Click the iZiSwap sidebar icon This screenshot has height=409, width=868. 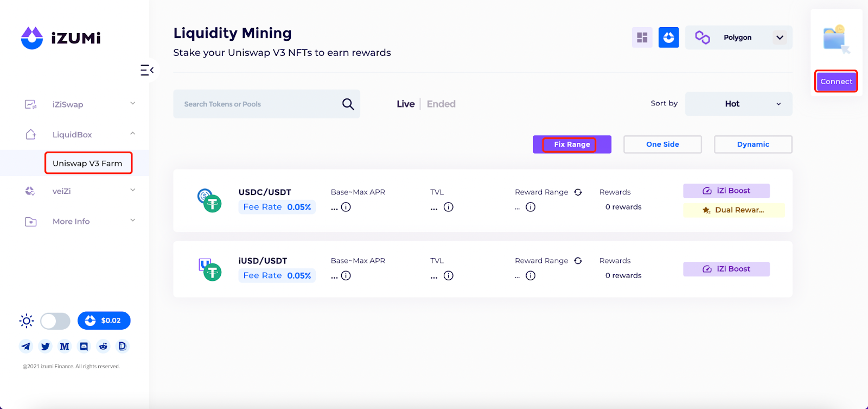tap(31, 104)
